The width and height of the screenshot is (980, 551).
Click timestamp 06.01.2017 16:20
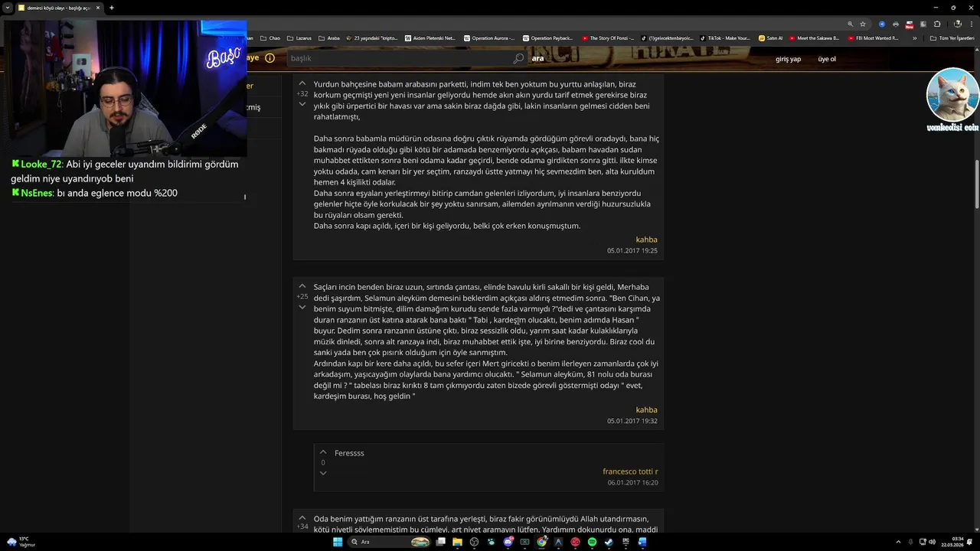coord(632,483)
